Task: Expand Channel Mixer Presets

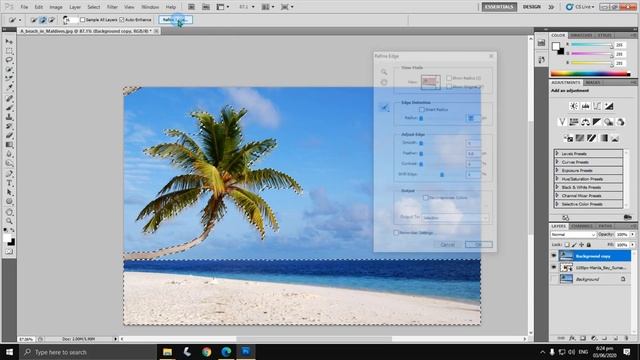Action: click(x=557, y=196)
